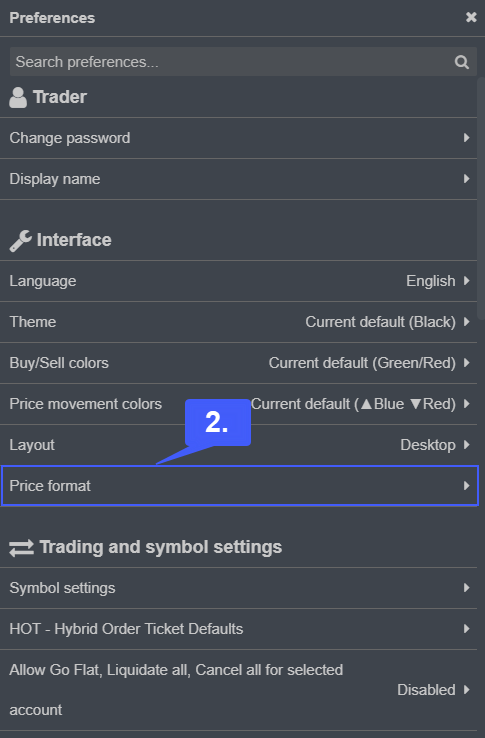Screen dimensions: 485x738
Task: Open the highlighted Price format item
Action: pos(239,486)
